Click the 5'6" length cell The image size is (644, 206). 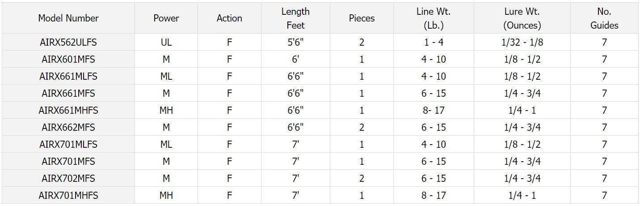[295, 43]
